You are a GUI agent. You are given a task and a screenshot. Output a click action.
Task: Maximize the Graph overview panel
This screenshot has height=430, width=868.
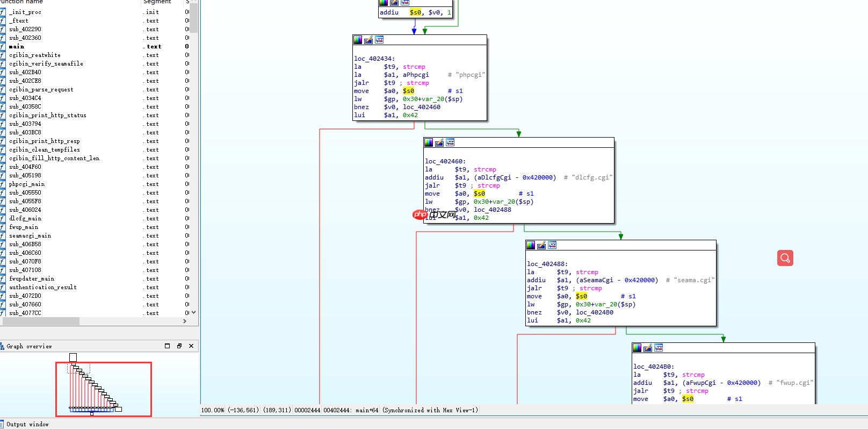[167, 346]
